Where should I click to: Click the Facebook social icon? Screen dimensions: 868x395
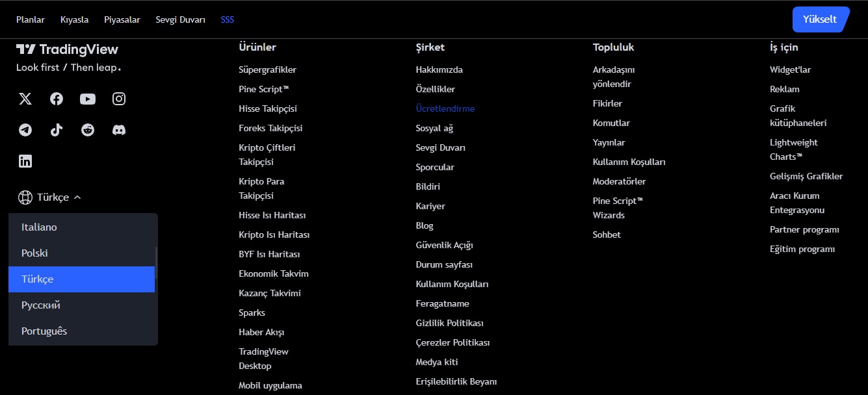pyautogui.click(x=57, y=99)
